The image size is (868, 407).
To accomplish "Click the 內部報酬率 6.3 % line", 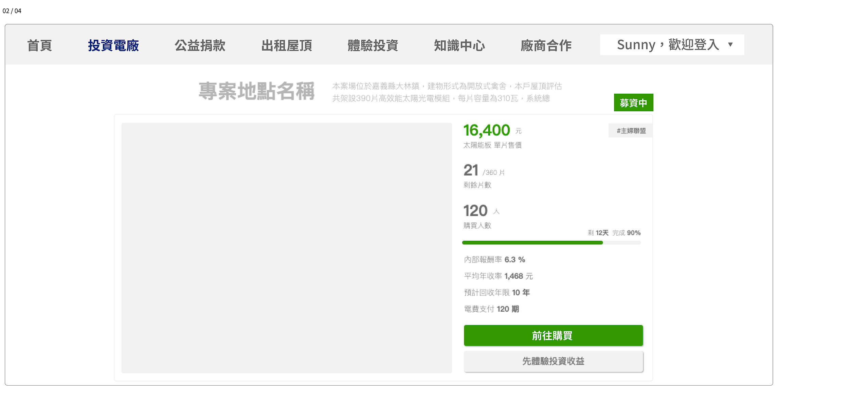I will tap(494, 259).
